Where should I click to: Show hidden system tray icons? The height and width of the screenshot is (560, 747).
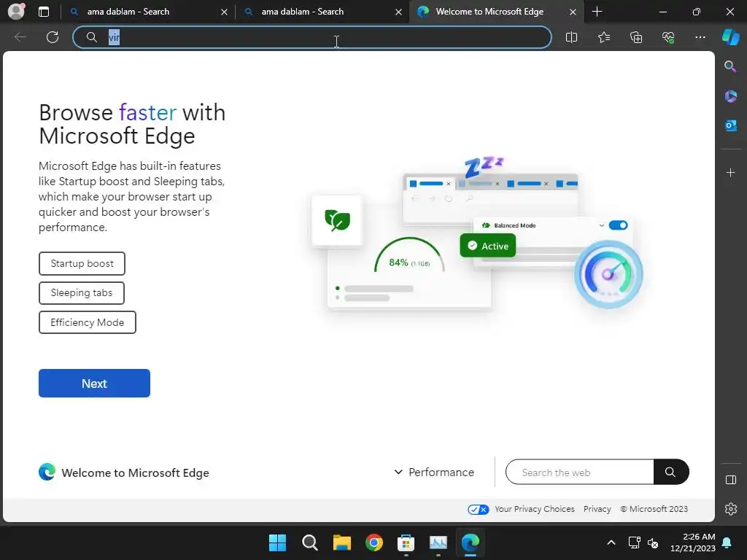click(x=611, y=542)
